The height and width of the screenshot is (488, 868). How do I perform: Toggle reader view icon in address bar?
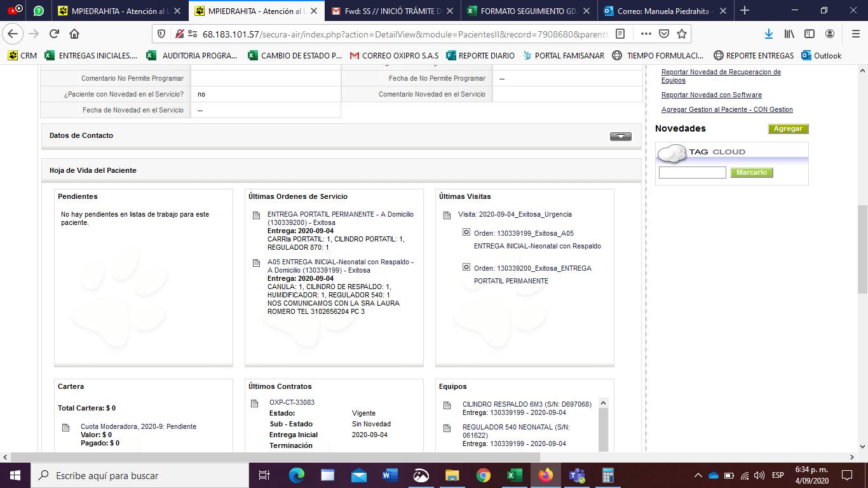[620, 34]
